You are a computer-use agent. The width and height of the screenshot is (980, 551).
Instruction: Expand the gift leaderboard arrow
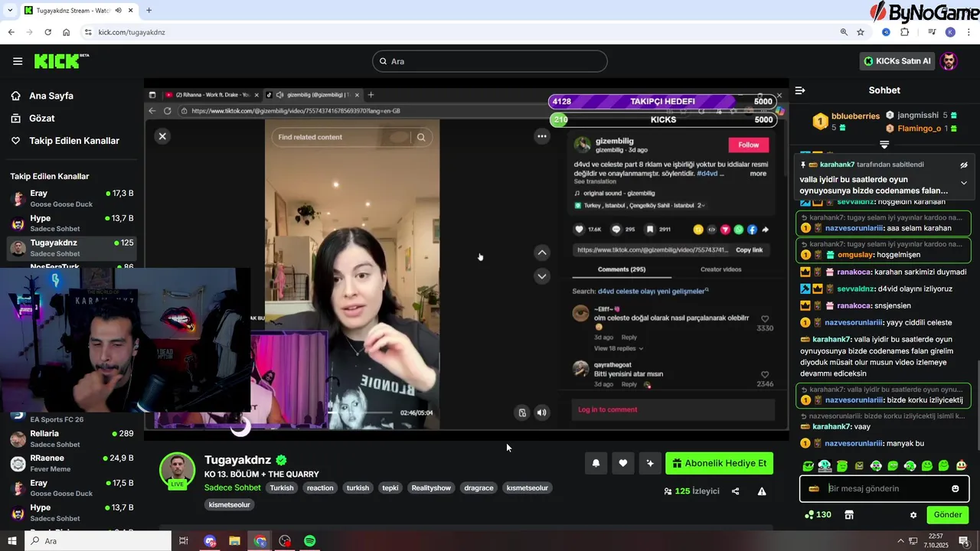[x=884, y=145]
